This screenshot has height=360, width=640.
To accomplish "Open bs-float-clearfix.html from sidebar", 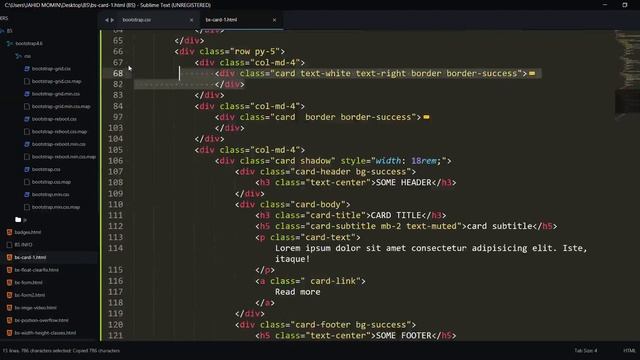I will pos(37,270).
